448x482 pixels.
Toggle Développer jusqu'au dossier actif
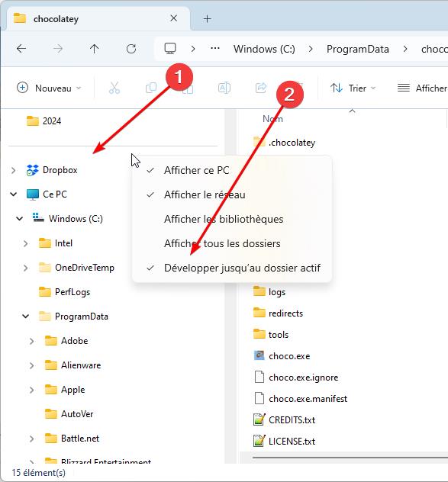point(232,268)
